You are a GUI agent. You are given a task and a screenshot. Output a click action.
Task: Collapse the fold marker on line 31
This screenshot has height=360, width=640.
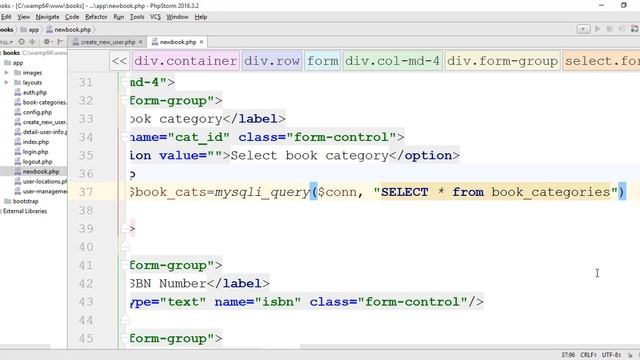[125, 82]
